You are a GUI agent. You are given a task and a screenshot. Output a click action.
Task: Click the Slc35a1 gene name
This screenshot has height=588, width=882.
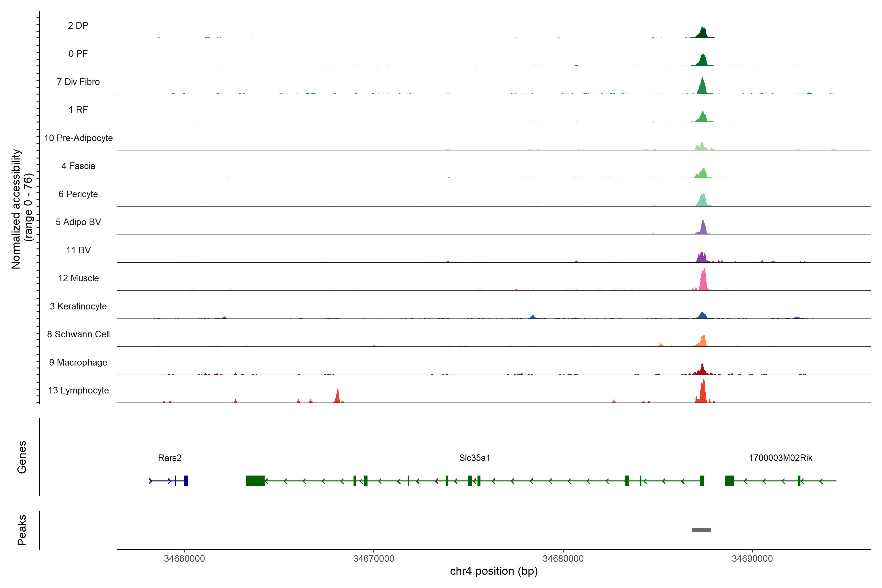click(474, 458)
